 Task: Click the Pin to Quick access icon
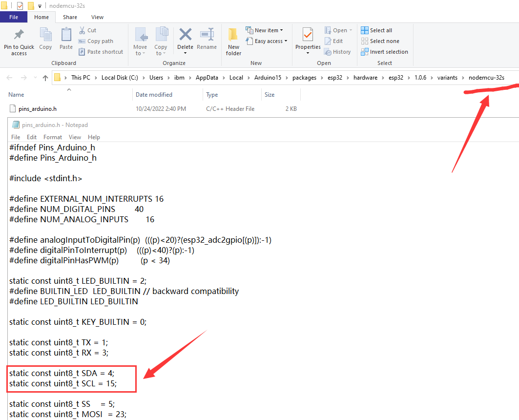(x=19, y=35)
